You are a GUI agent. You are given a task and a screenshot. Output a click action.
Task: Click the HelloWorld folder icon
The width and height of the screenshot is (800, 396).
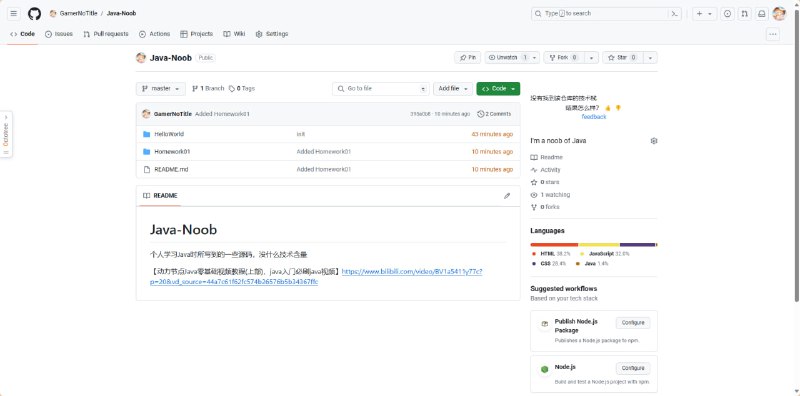click(146, 134)
